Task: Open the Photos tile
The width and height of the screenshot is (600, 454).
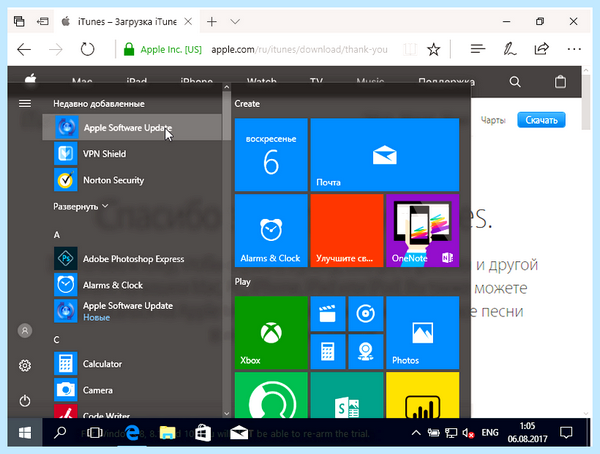Action: 422,333
